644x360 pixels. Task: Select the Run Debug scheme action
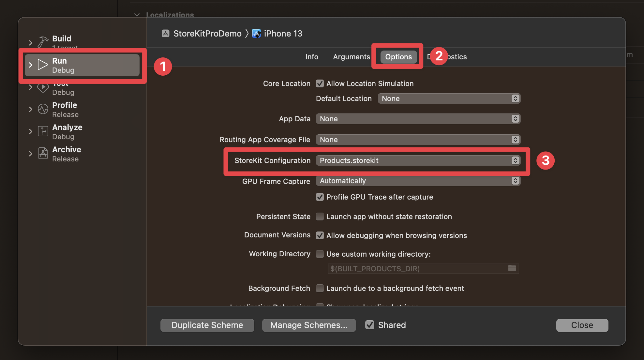coord(82,65)
